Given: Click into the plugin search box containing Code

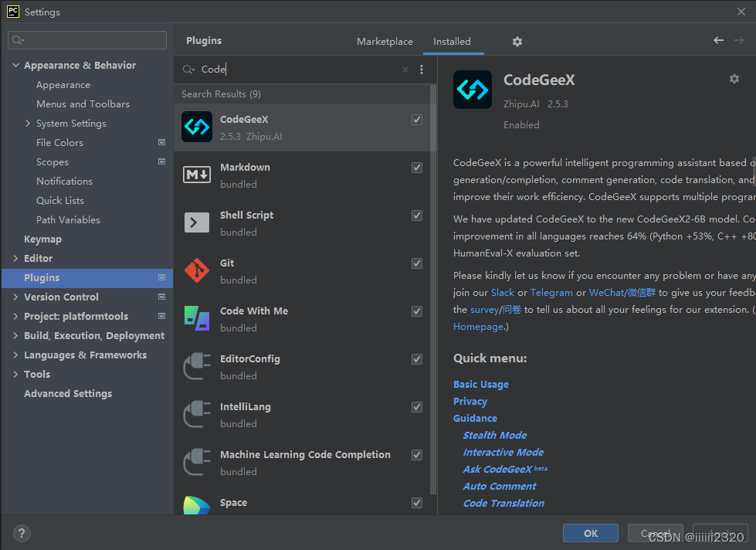Looking at the screenshot, I should (299, 70).
